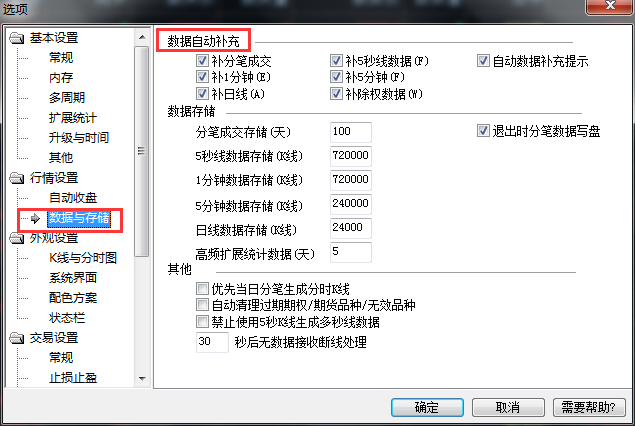The image size is (635, 426).
Task: Click the 确定 button
Action: click(427, 407)
